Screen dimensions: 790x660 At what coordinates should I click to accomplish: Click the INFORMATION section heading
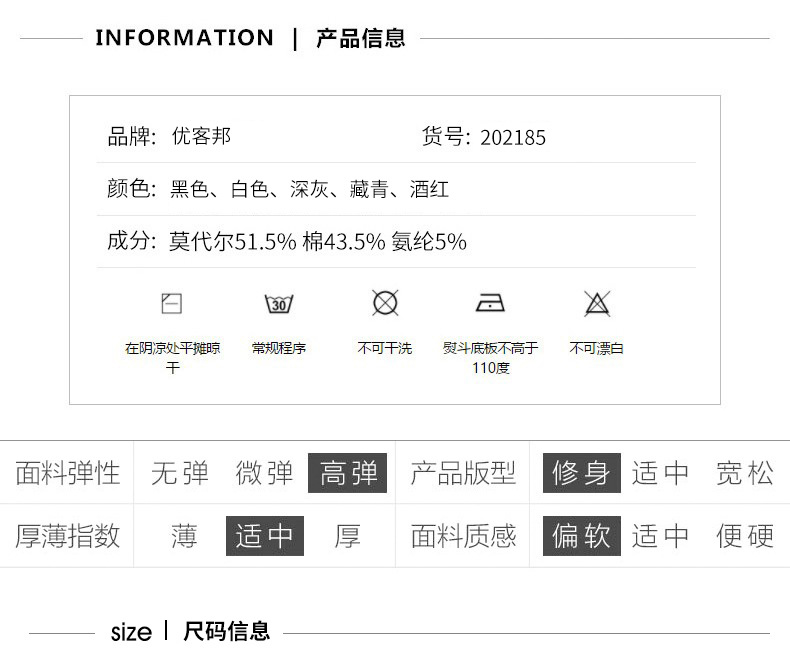click(184, 38)
